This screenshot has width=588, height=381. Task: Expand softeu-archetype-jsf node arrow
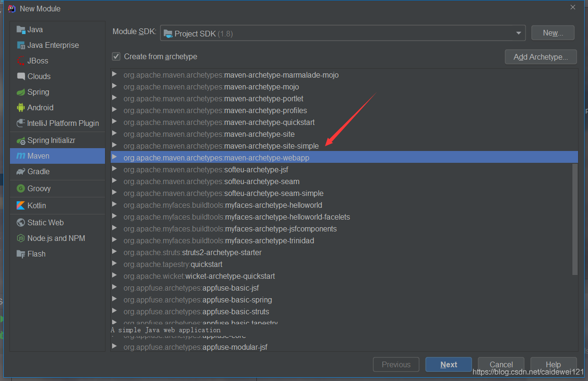(x=114, y=169)
